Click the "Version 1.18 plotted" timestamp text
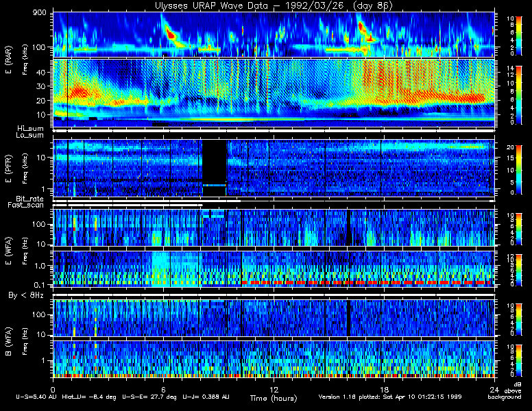This screenshot has height=411, width=532. pyautogui.click(x=389, y=397)
